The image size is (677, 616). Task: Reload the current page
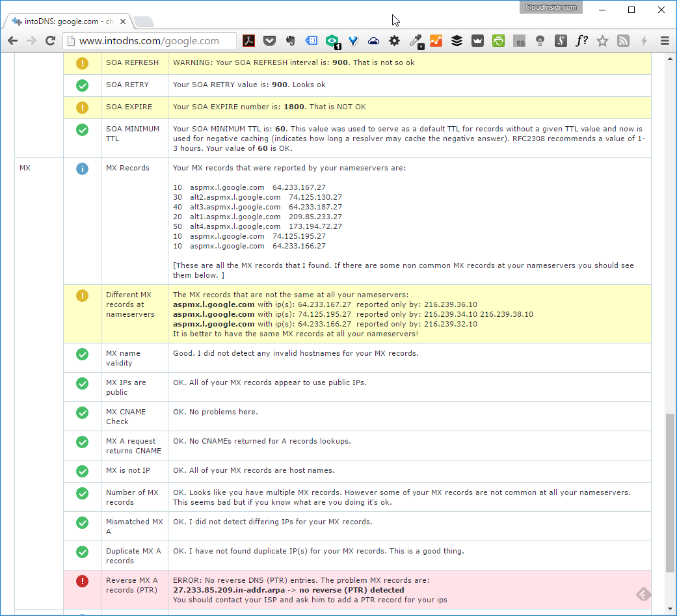point(50,41)
